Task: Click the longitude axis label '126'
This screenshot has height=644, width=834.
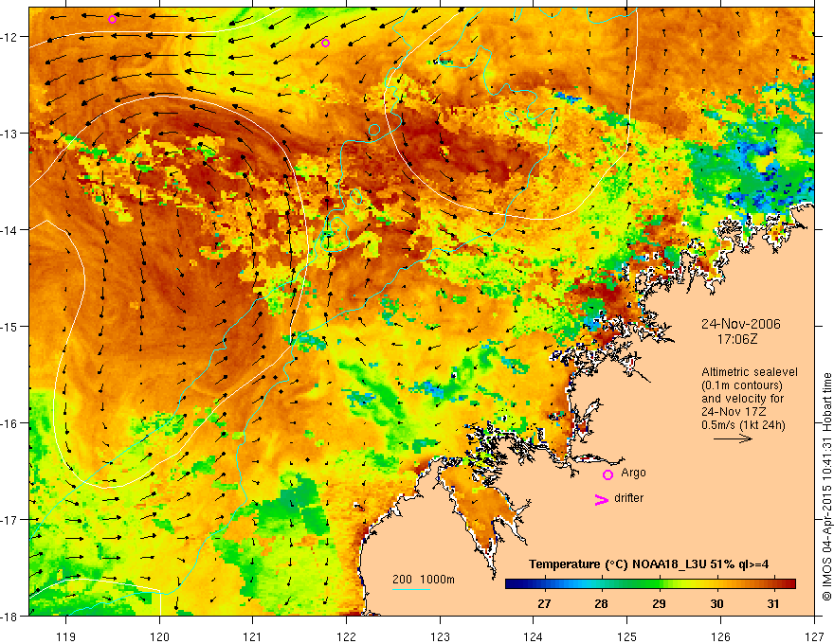Action: click(x=720, y=636)
